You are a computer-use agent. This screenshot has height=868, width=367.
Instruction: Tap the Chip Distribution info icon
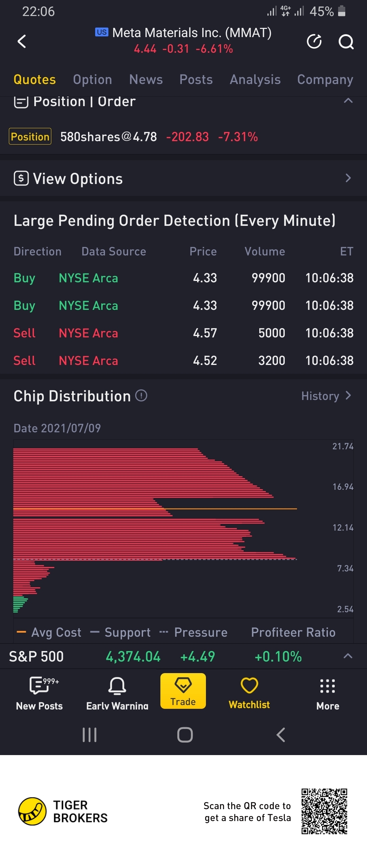pyautogui.click(x=141, y=396)
